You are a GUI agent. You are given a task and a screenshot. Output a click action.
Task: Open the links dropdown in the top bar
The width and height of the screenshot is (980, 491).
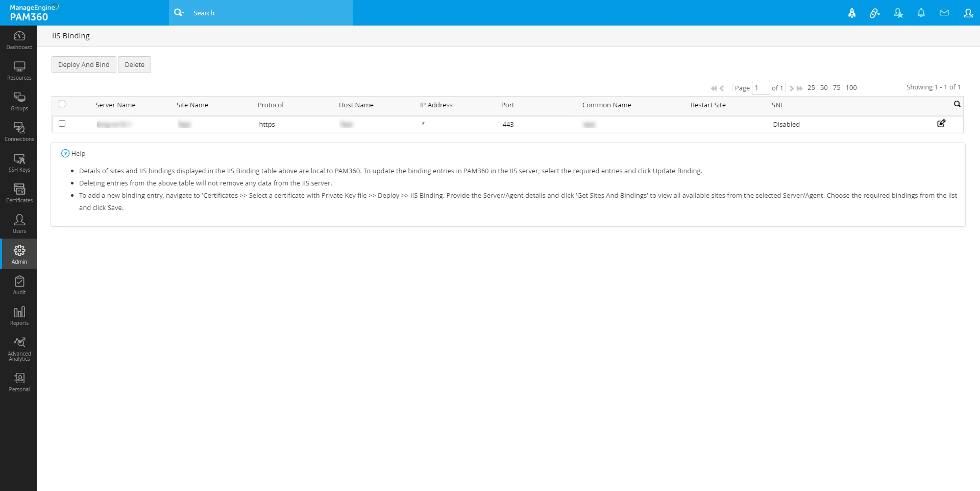(x=874, y=13)
